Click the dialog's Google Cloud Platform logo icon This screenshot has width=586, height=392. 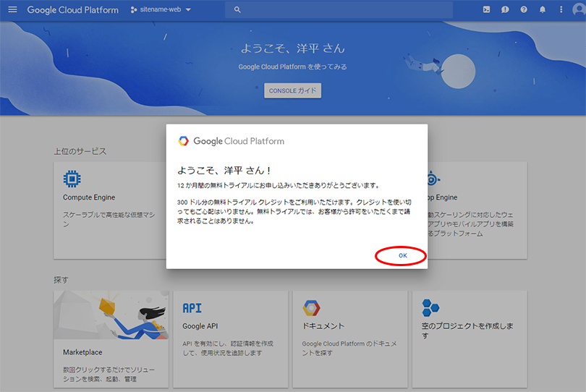point(184,141)
